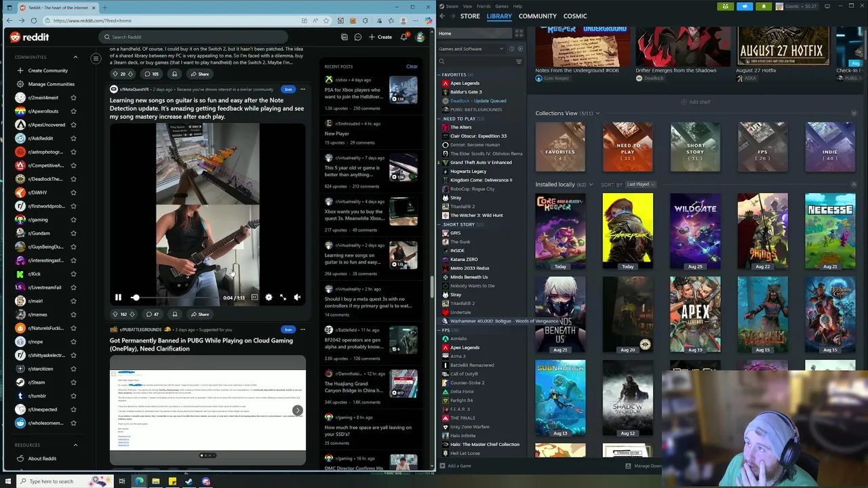Filter ready-to-play games icon in Steam
Screen dimensions: 868x488
pos(520,49)
